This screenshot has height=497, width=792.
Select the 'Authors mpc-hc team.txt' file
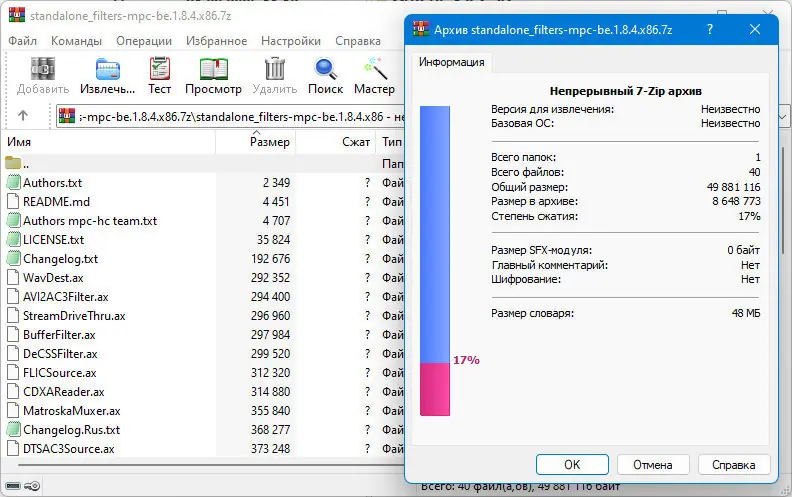click(90, 221)
